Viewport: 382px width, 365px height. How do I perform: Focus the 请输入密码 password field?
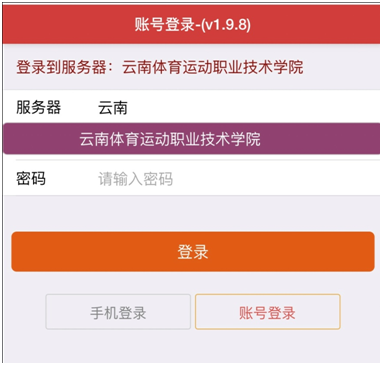coord(239,179)
